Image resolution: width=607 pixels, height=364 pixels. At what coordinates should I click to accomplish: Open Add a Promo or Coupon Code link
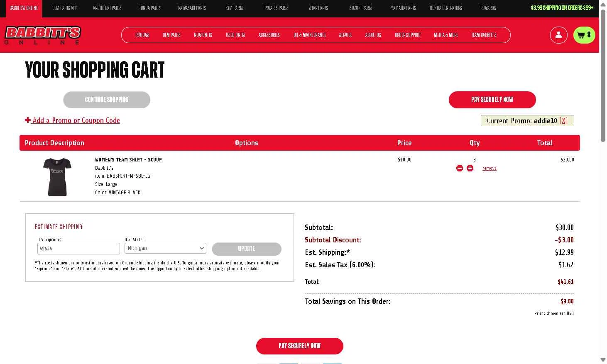coord(72,120)
